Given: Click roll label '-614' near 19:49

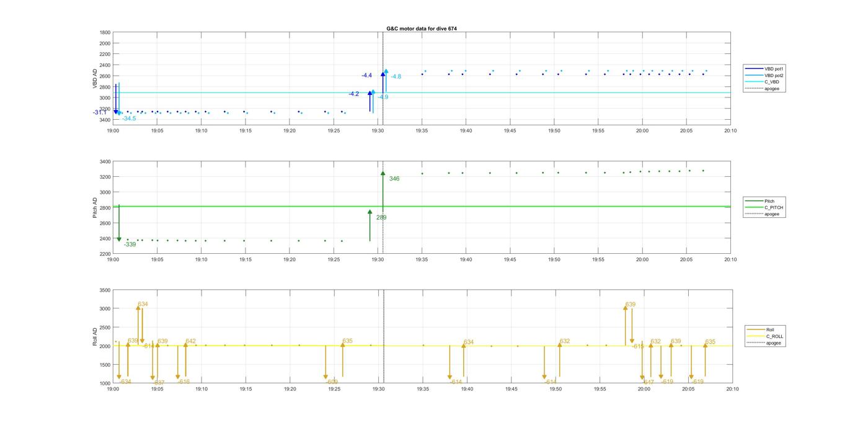Looking at the screenshot, I should tap(551, 382).
